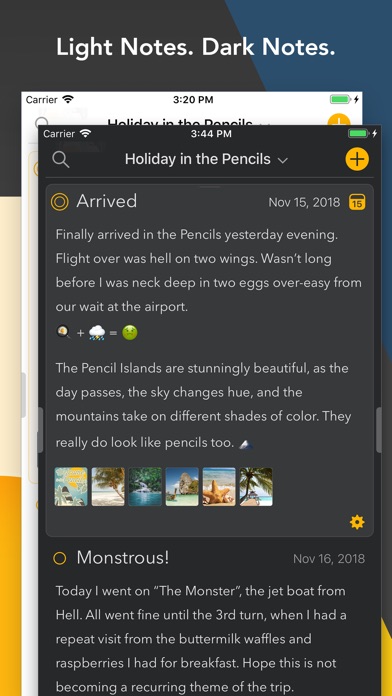Viewport: 392px width, 696px height.
Task: Pull the small handle above the Arrived note
Action: [210, 187]
